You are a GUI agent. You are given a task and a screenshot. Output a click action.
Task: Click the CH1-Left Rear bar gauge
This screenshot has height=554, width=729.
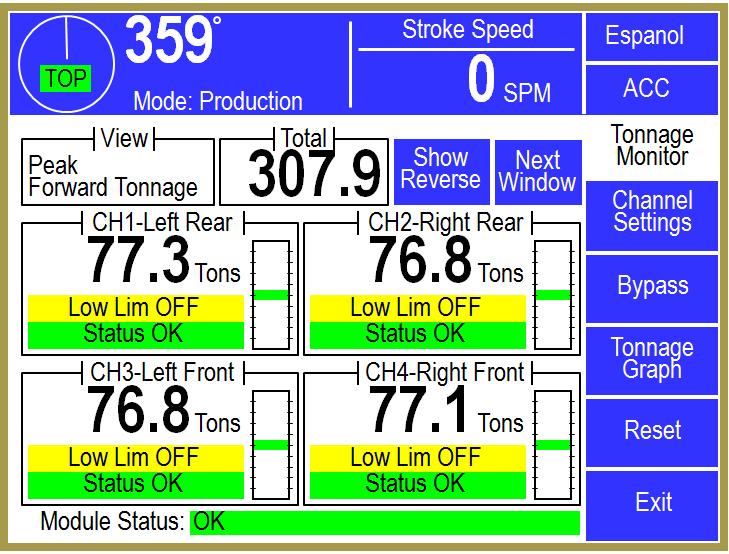(270, 293)
